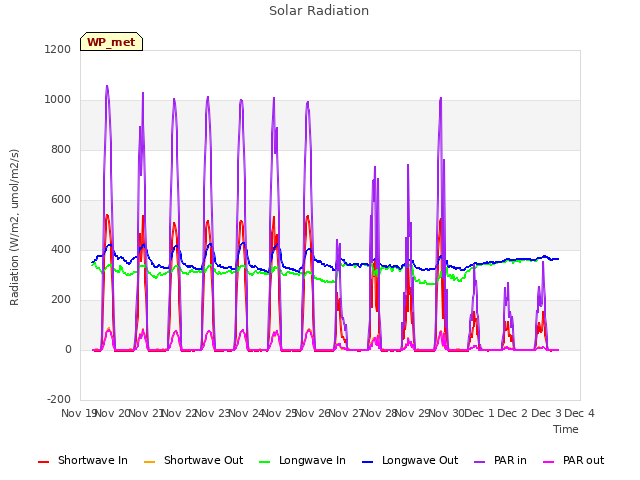The image size is (640, 480).
Task: Click the PAR in peak near Nov 30
Action: point(441,98)
